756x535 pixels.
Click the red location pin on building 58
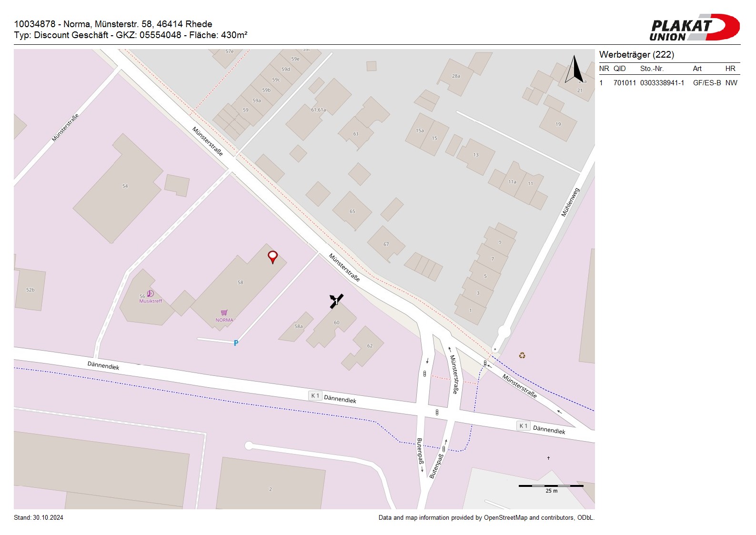click(x=272, y=256)
